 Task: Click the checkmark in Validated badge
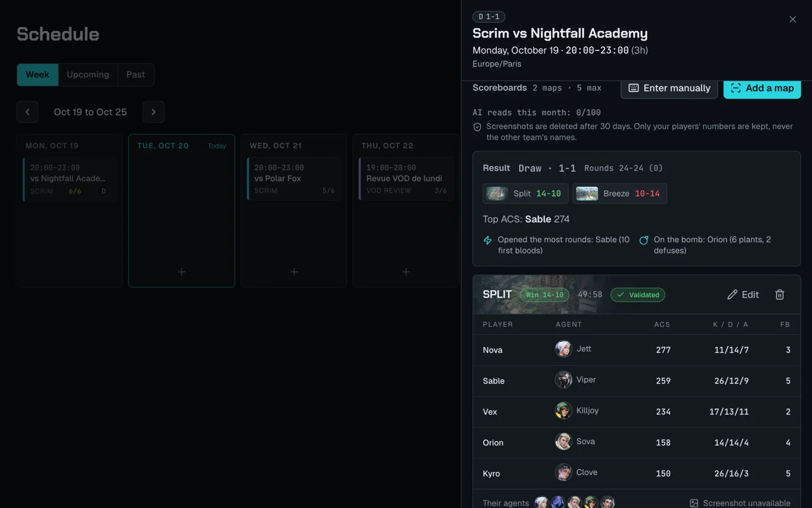[620, 295]
